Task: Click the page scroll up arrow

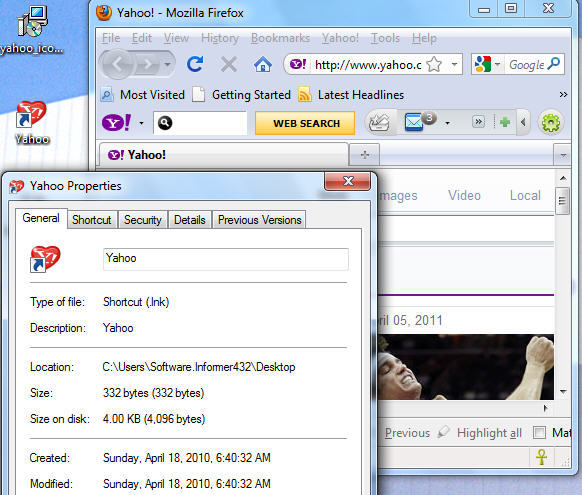Action: [x=563, y=178]
